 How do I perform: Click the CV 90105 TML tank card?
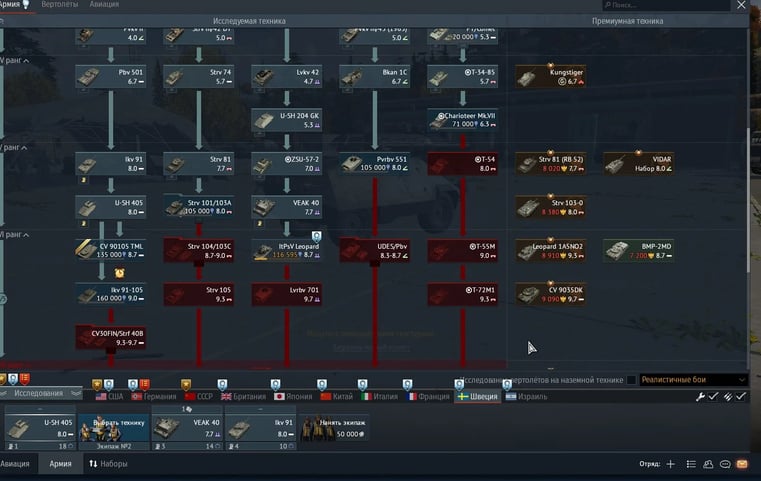[x=109, y=250]
